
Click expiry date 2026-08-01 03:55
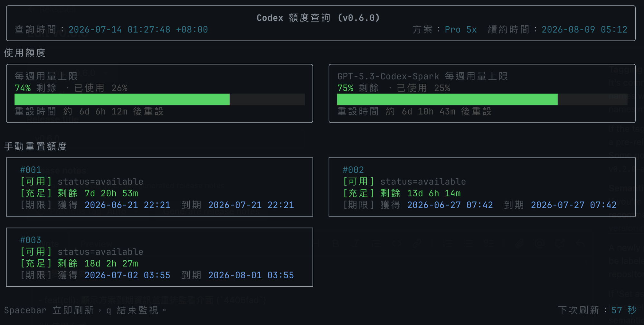click(x=251, y=275)
